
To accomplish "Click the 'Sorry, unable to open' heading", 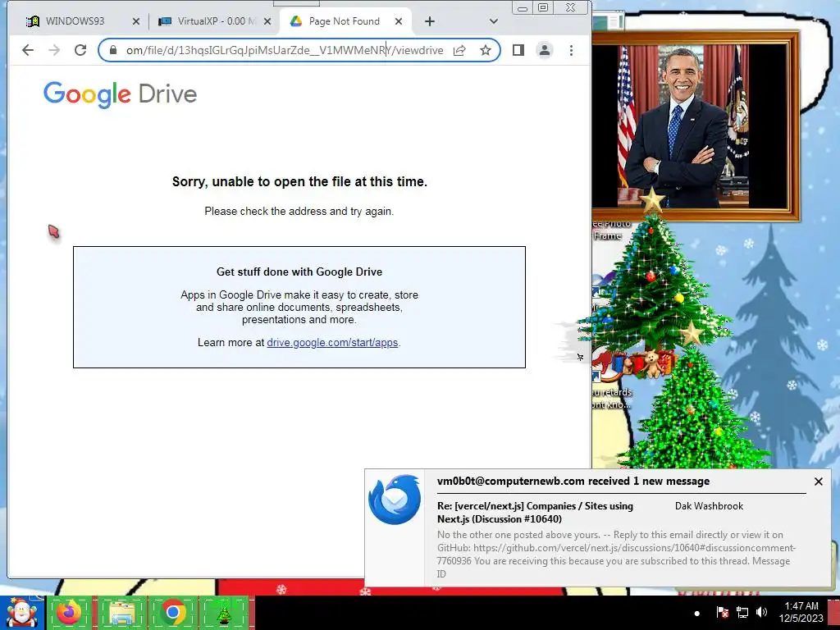I will coord(299,182).
